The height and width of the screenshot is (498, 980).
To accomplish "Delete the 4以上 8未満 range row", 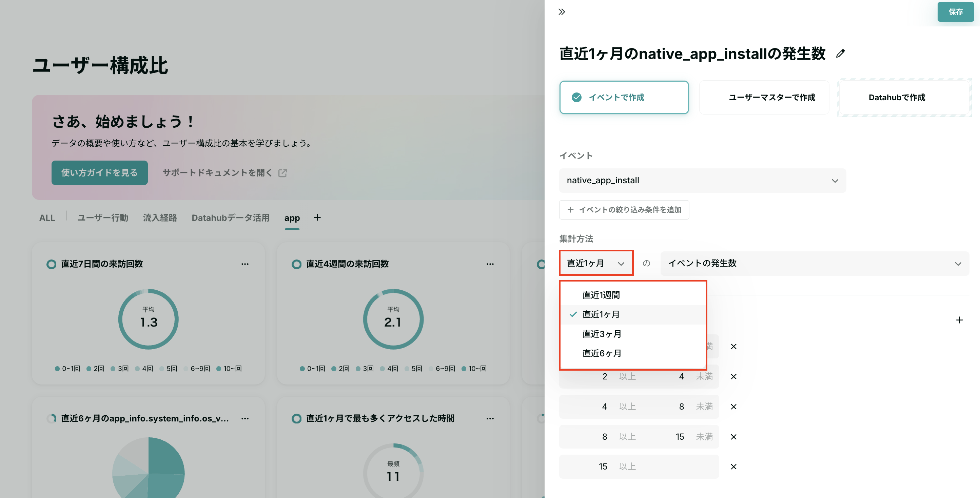I will coord(733,407).
